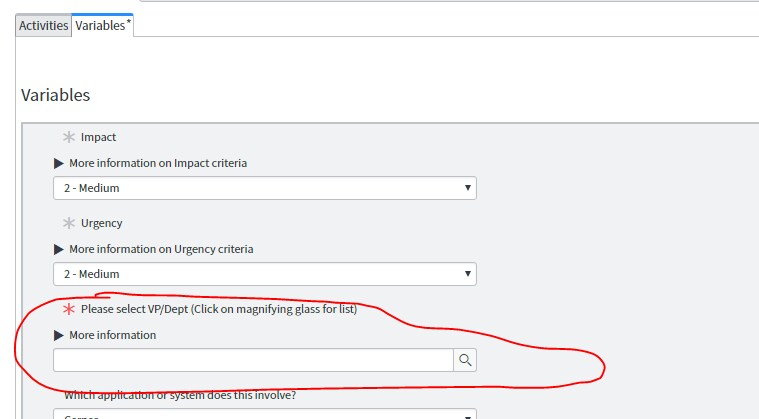Open the application or system dropdown

tap(265, 414)
